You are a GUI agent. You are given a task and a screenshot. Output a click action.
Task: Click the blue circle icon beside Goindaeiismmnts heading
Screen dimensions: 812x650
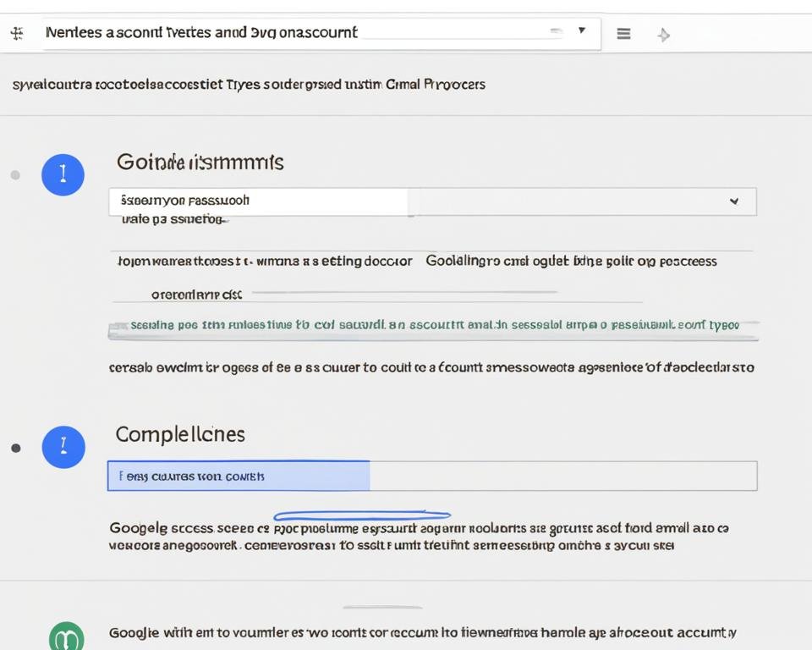pyautogui.click(x=63, y=175)
